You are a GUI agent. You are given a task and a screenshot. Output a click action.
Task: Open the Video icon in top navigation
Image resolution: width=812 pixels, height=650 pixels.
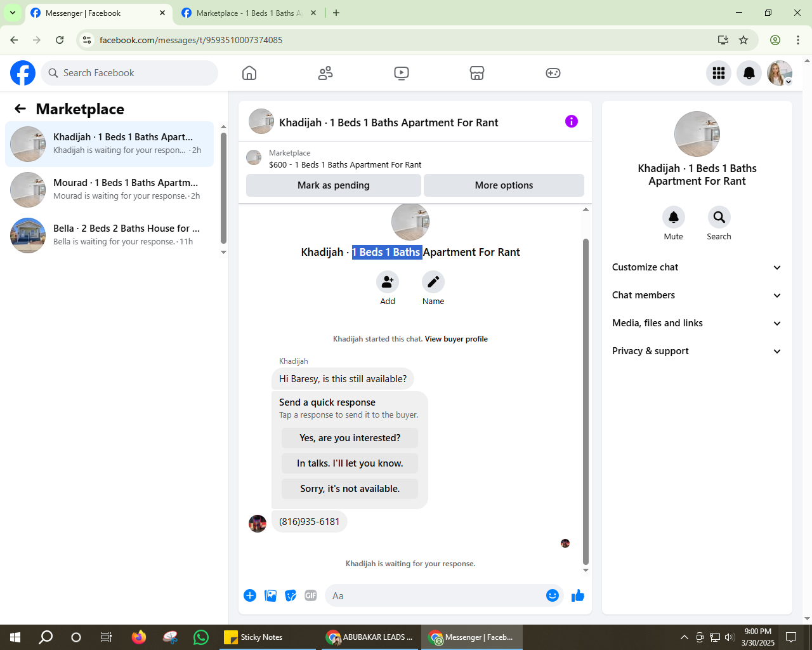[402, 73]
